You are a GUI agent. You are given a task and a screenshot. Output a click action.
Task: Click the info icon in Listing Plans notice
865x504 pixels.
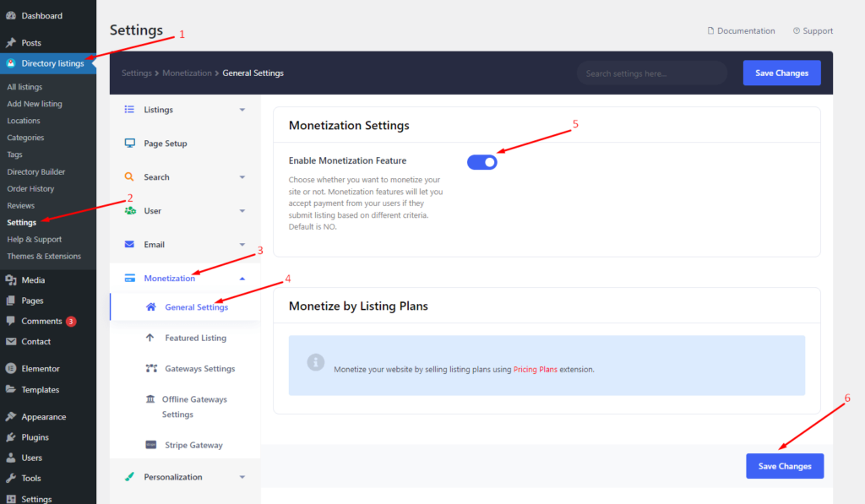click(x=316, y=362)
